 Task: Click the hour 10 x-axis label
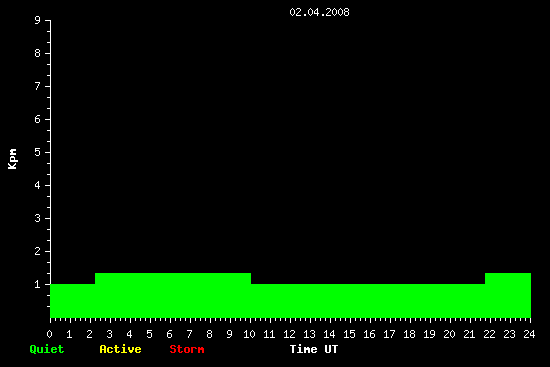tap(249, 334)
